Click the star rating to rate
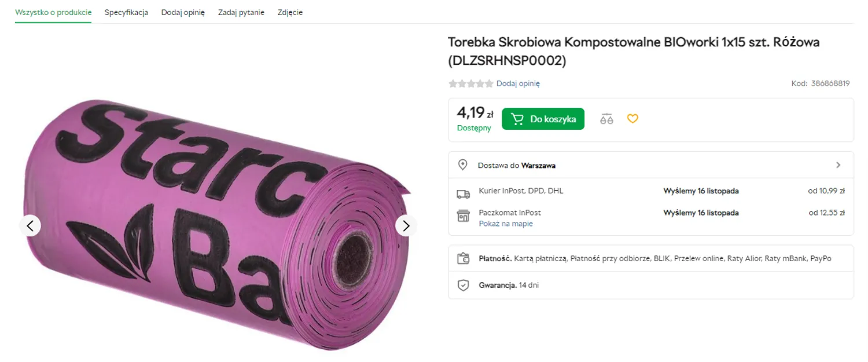Image resolution: width=868 pixels, height=362 pixels. coord(471,83)
